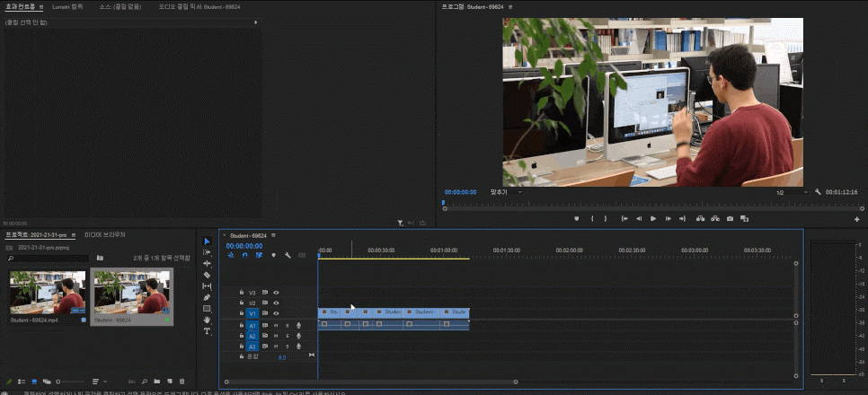Enable voice-over record on A3
868x395 pixels.
(299, 347)
